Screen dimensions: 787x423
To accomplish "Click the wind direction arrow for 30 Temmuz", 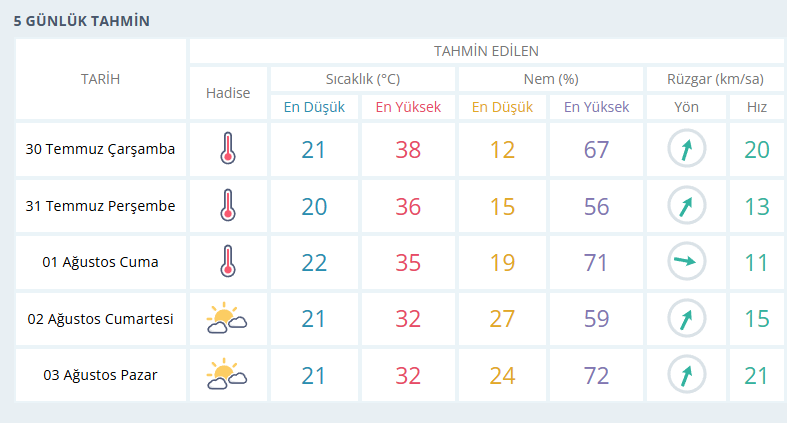I will [687, 149].
